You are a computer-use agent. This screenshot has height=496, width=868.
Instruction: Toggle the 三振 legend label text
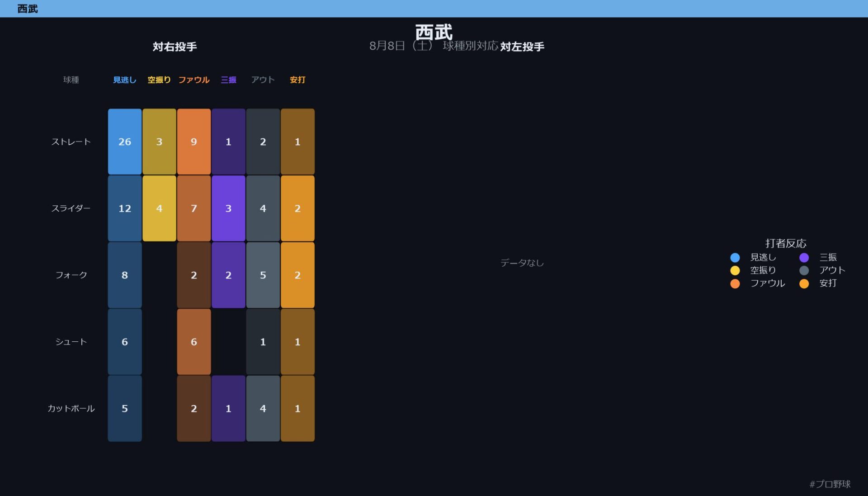828,257
